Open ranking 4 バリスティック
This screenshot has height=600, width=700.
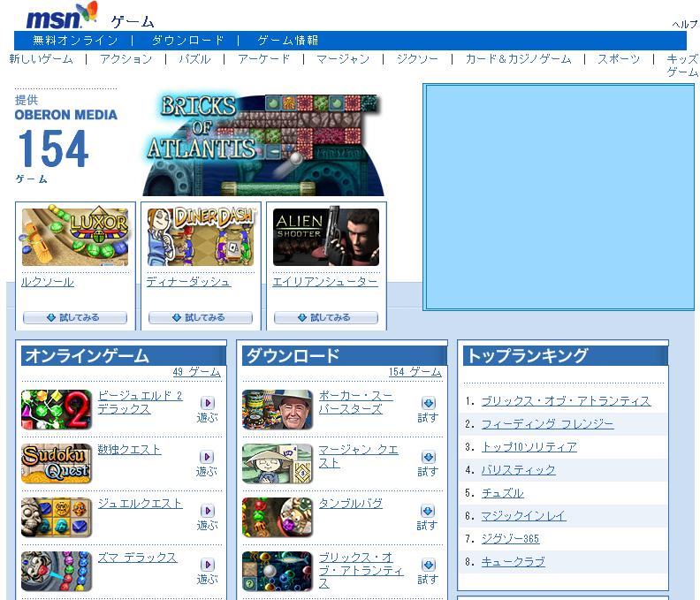click(x=518, y=470)
